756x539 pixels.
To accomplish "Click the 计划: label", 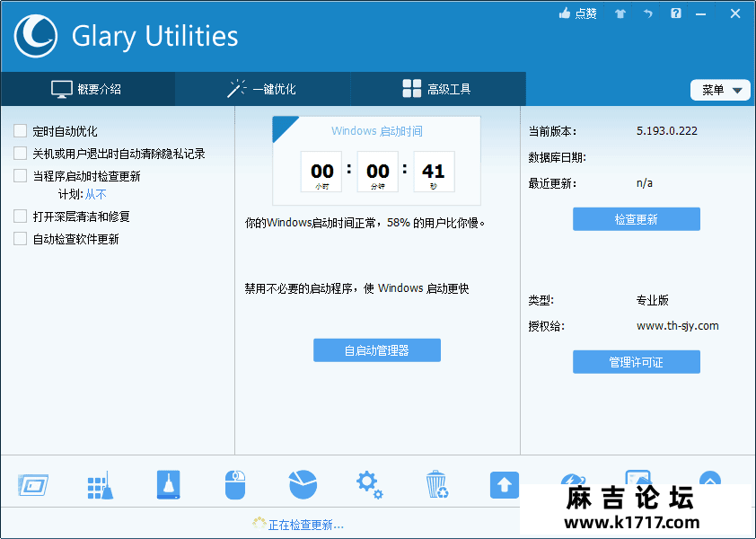I will pos(71,194).
